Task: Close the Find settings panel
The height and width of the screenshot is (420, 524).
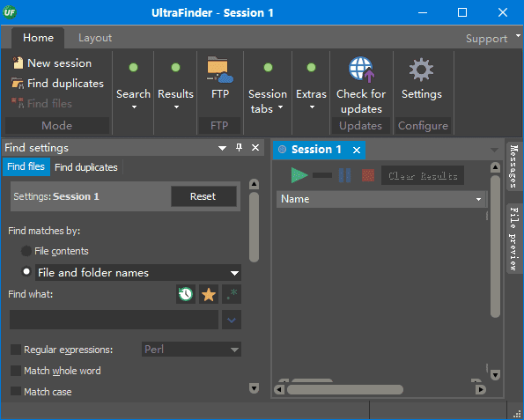Action: pos(255,147)
